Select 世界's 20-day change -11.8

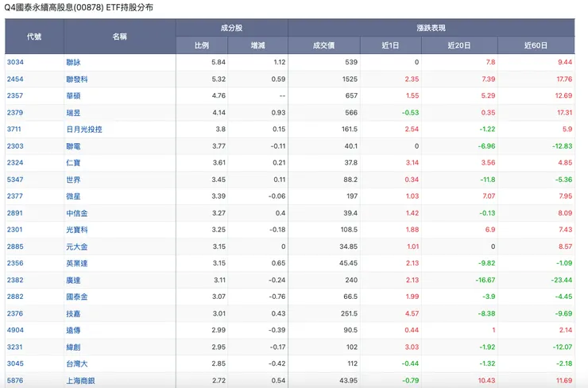pos(488,180)
